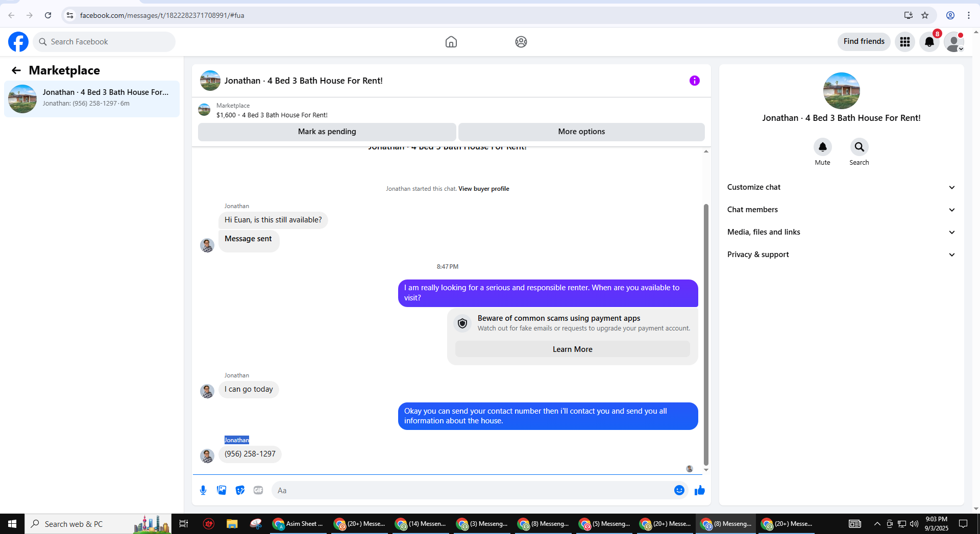This screenshot has width=980, height=534.
Task: Click the Mark as pending button
Action: click(x=327, y=132)
